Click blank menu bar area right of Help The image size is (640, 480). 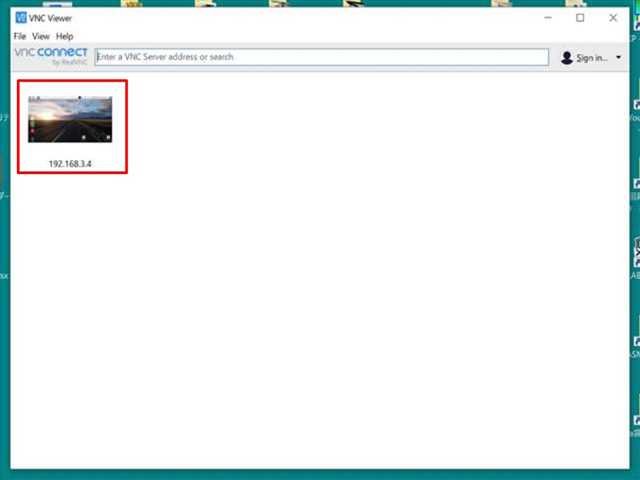pyautogui.click(x=300, y=36)
